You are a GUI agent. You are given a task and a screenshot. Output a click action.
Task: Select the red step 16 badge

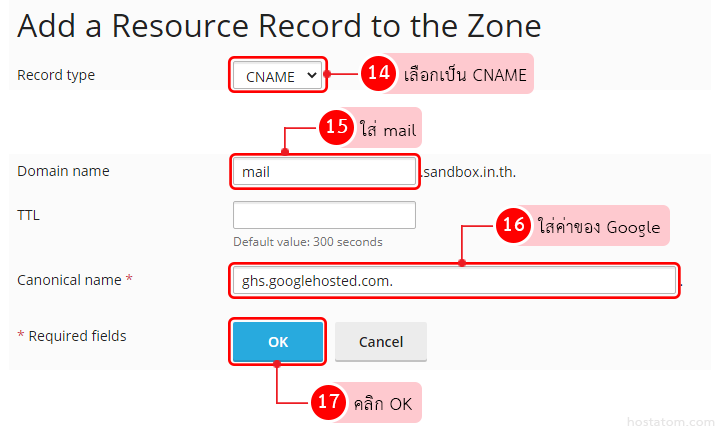click(x=512, y=225)
